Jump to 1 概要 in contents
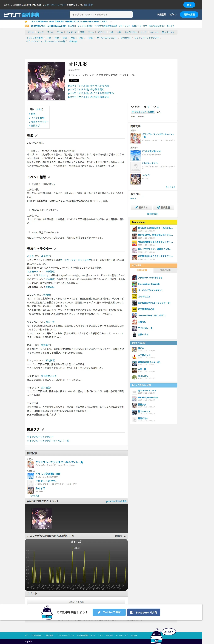 32,114
